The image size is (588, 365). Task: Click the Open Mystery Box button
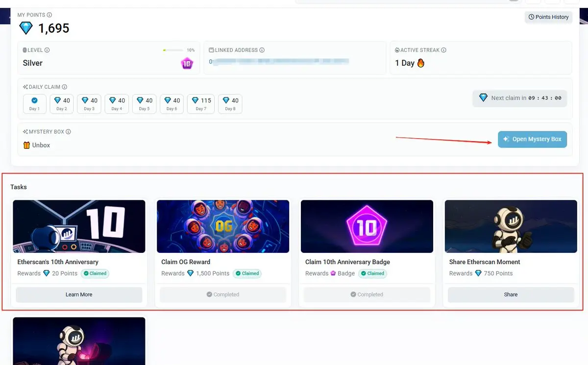pyautogui.click(x=532, y=139)
